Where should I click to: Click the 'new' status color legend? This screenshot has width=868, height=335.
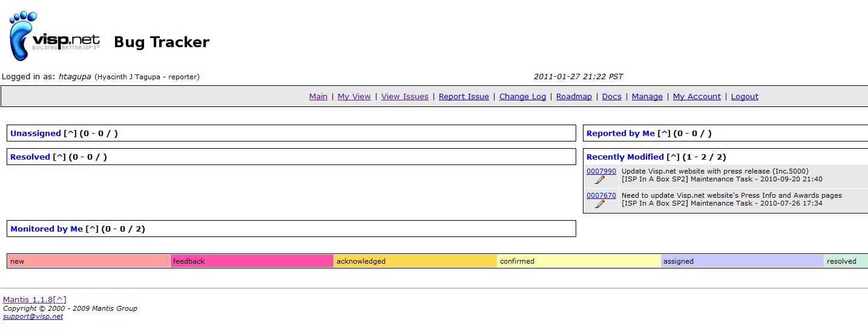click(x=89, y=261)
